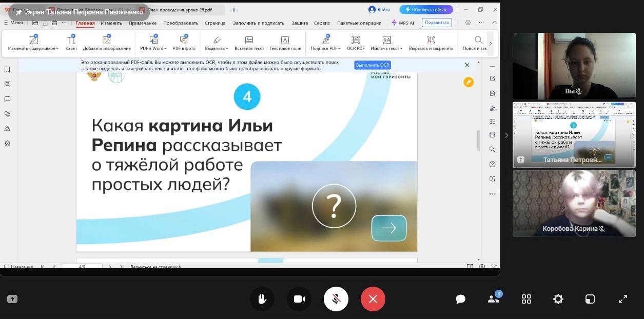Open PDF в Word conversion dropdown
Screen dimensions: 644x319
click(153, 43)
